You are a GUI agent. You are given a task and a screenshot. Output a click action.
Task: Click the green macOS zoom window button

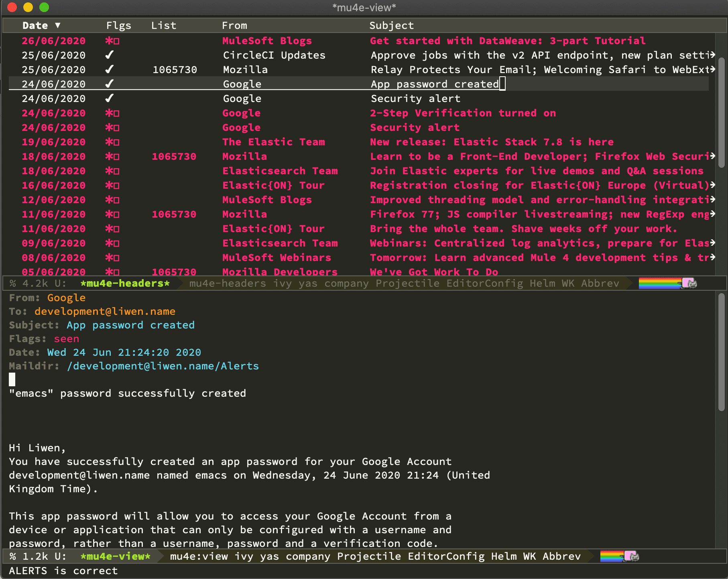pyautogui.click(x=44, y=7)
